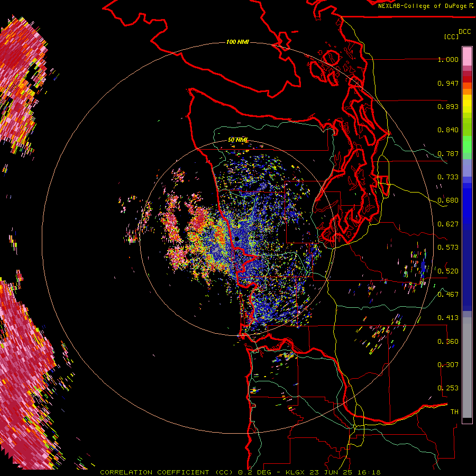This screenshot has width=476, height=476.
Task: Select the 0.733 scale value
Action: [448, 177]
